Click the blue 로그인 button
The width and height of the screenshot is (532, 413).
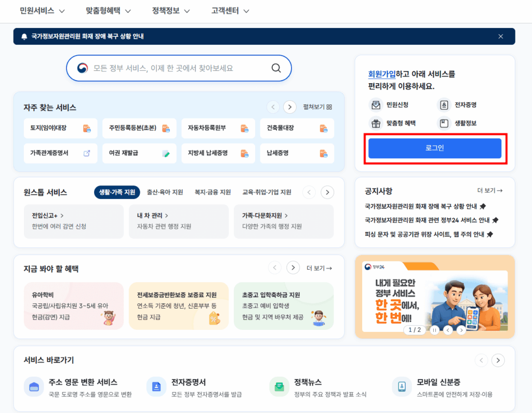click(435, 148)
